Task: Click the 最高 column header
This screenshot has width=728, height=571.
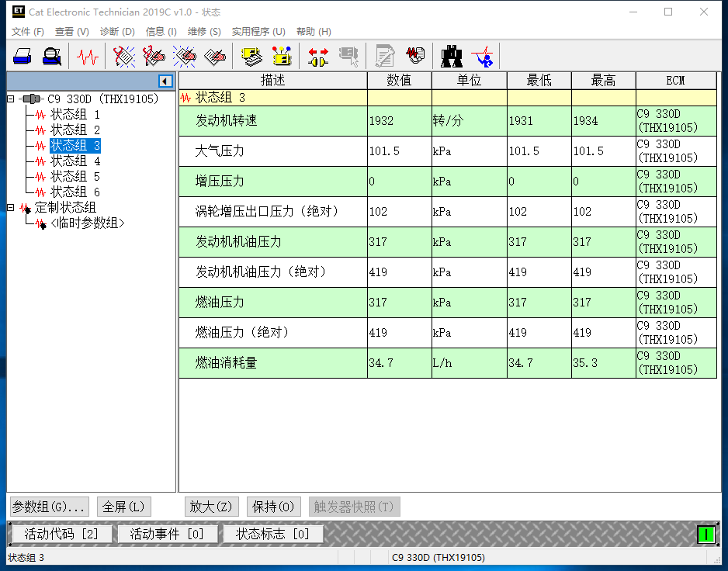Action: point(604,81)
